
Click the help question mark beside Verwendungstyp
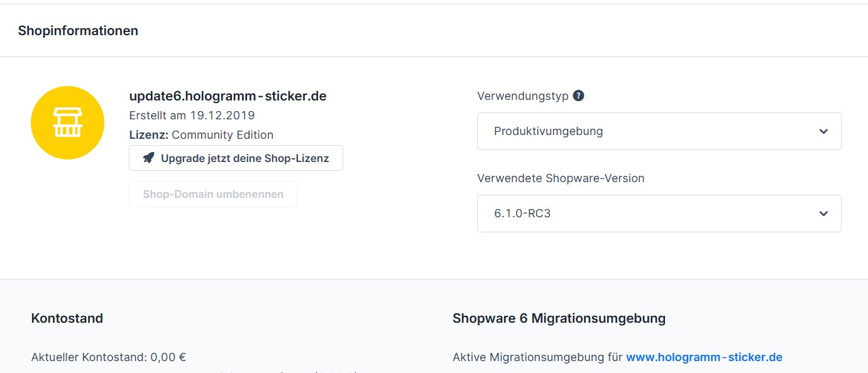click(579, 96)
